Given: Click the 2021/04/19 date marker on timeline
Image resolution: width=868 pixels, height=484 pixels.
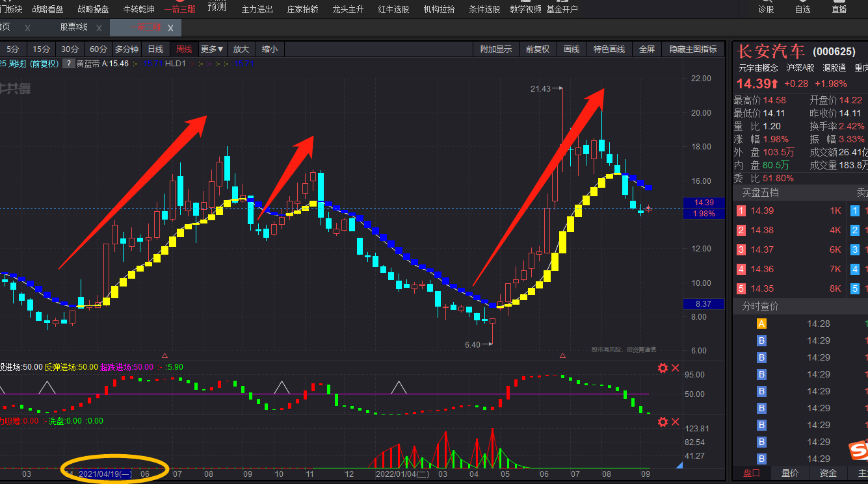Looking at the screenshot, I should coord(105,474).
